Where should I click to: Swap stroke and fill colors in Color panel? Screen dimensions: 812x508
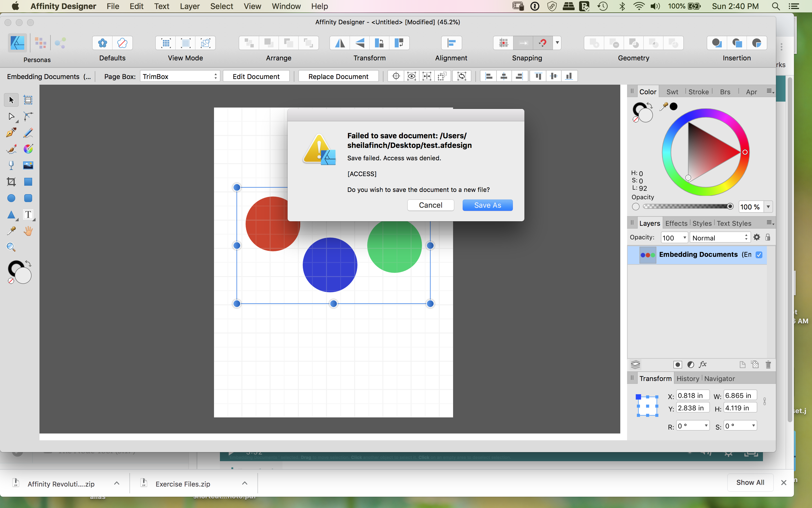tap(650, 106)
